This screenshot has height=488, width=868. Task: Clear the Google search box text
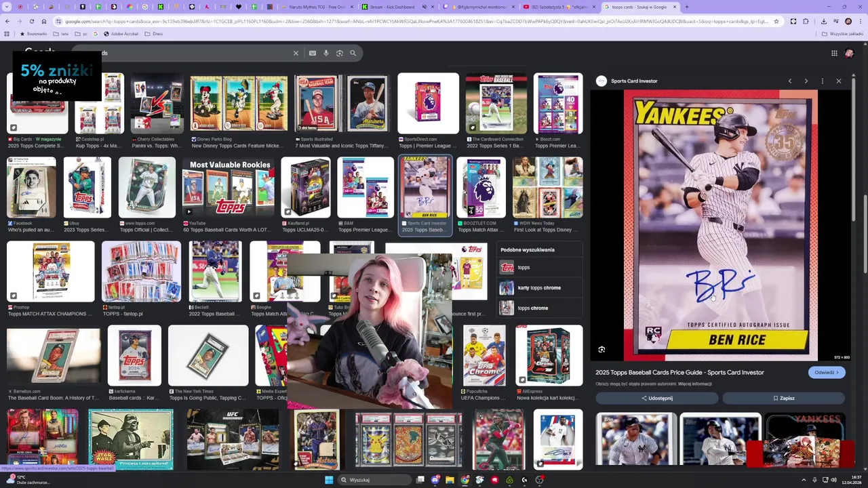[296, 53]
